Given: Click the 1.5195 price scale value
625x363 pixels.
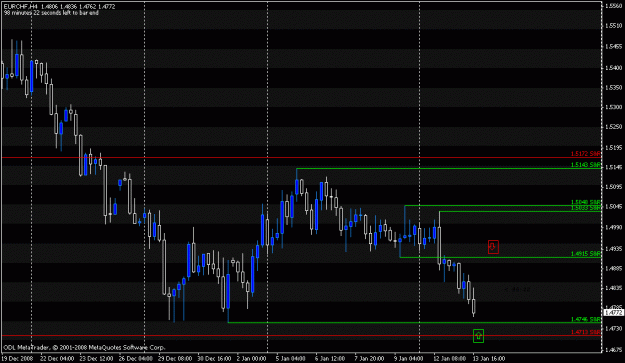Looking at the screenshot, I should click(x=614, y=147).
